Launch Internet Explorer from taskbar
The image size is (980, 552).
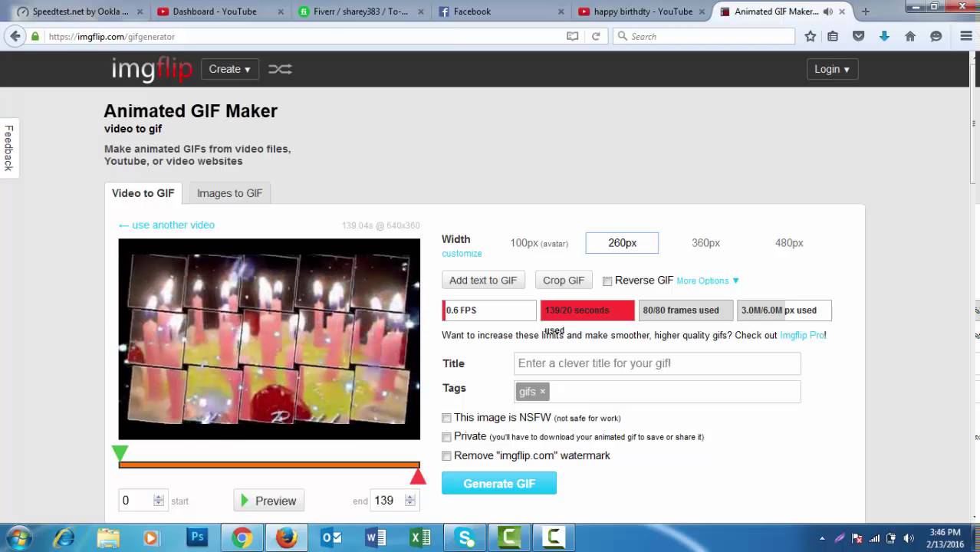[x=64, y=538]
